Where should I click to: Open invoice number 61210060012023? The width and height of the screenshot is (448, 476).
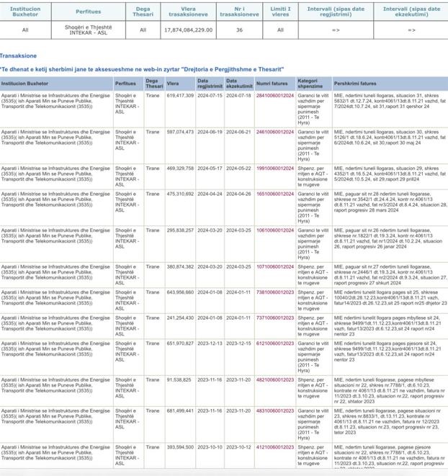coord(275,343)
